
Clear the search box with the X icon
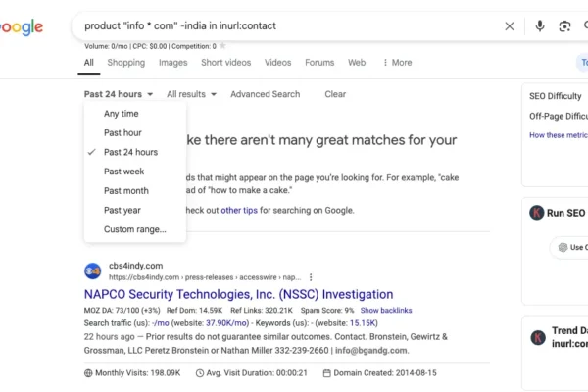[x=510, y=26]
